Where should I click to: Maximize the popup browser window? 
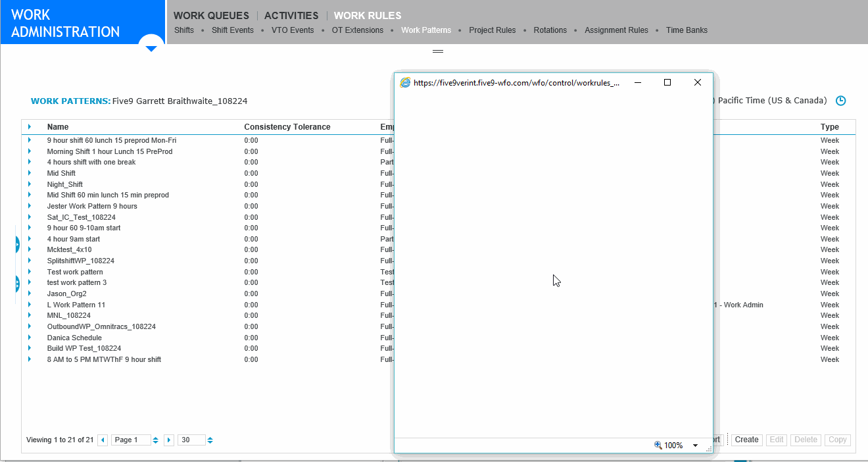[x=667, y=82]
